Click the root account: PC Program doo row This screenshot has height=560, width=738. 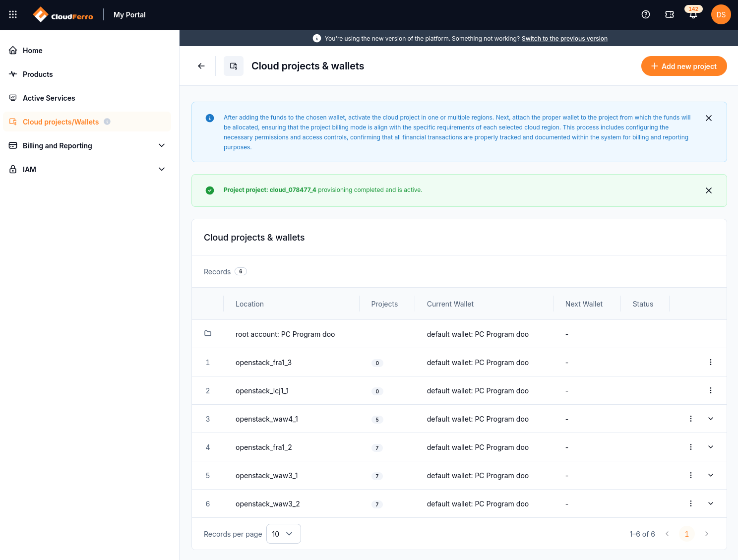pos(459,334)
